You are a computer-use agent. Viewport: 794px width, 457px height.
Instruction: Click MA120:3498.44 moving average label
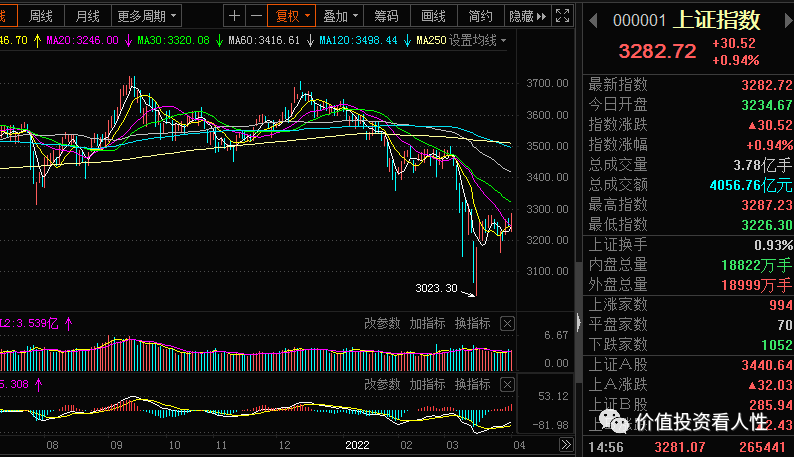(x=358, y=41)
